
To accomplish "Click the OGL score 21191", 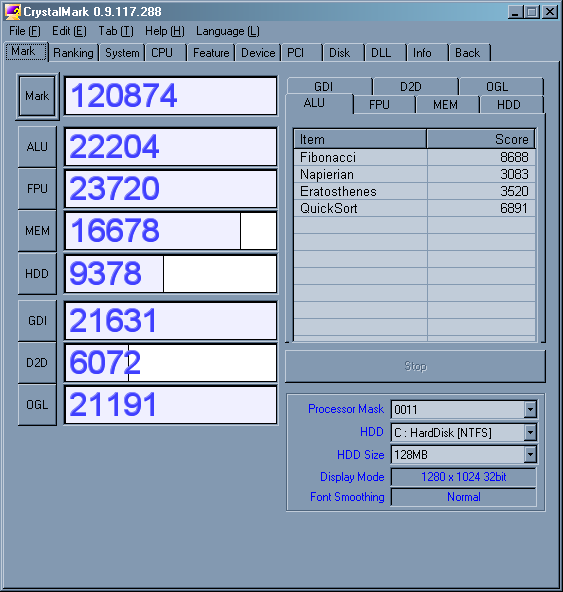I will 171,405.
